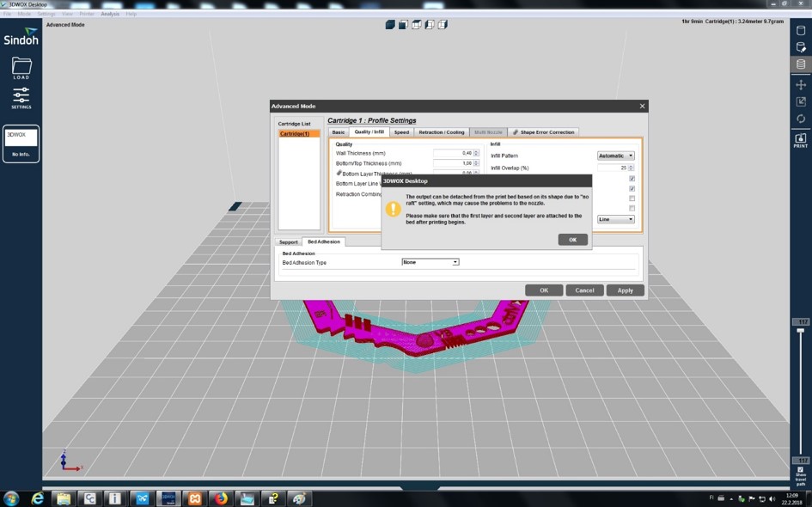Open the blue butterfly taskbar icon

coord(143,498)
